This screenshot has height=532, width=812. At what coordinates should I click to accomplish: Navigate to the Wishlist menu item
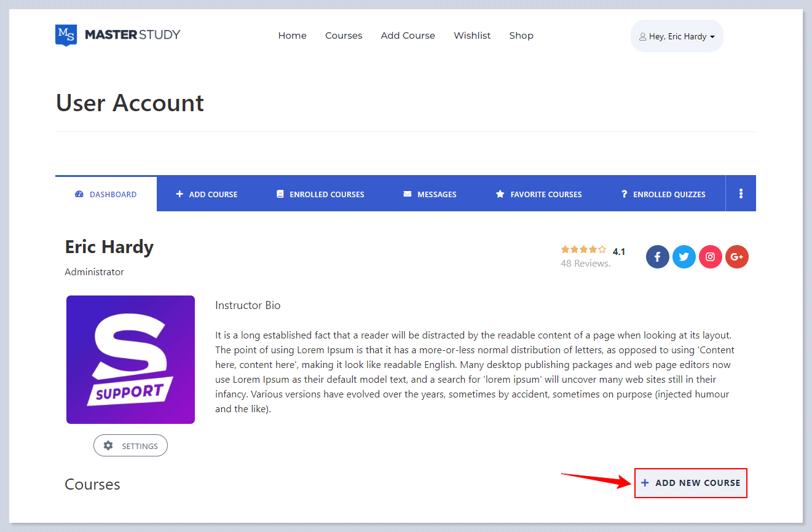pyautogui.click(x=471, y=35)
